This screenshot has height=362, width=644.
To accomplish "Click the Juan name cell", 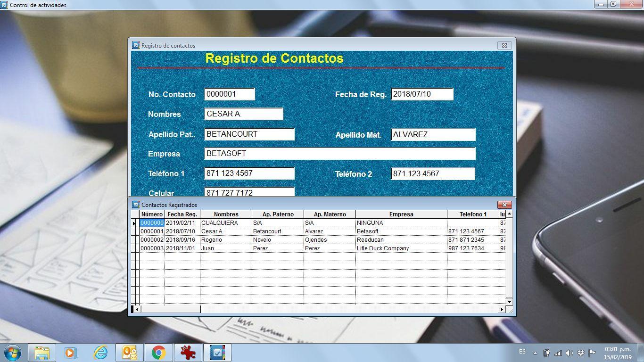I will tap(226, 248).
